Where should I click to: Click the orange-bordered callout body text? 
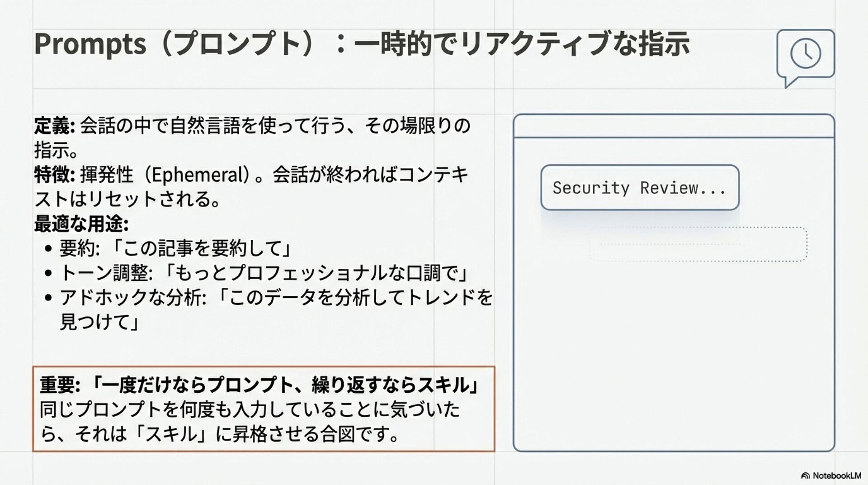click(250, 422)
